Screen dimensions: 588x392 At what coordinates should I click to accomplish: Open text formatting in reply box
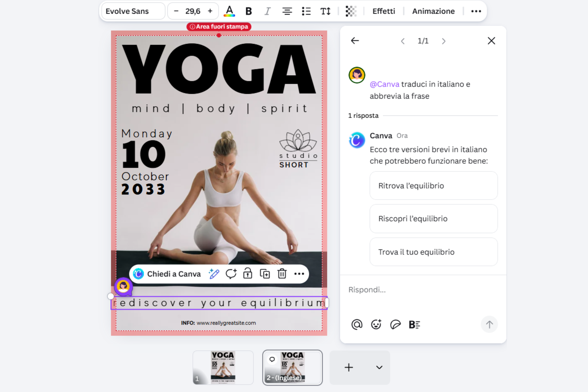(x=414, y=324)
